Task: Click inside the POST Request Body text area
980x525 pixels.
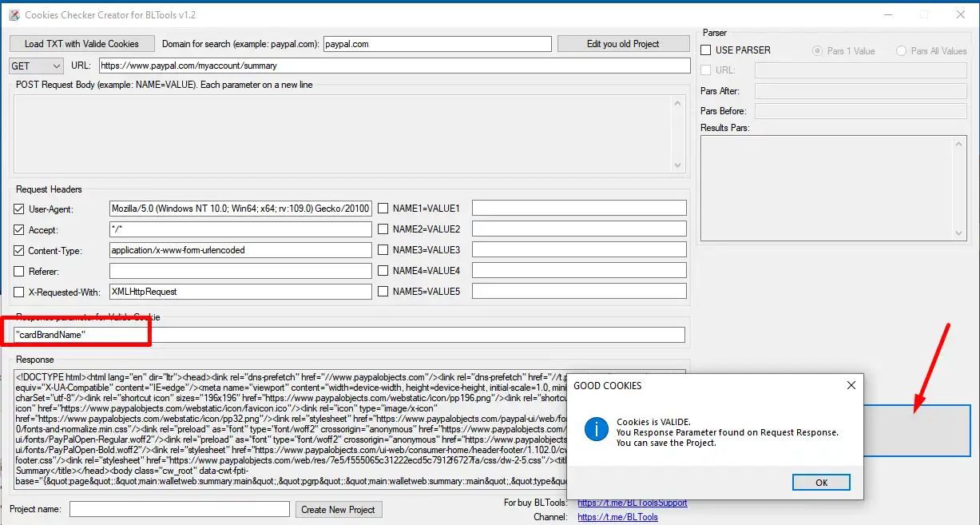Action: point(343,133)
